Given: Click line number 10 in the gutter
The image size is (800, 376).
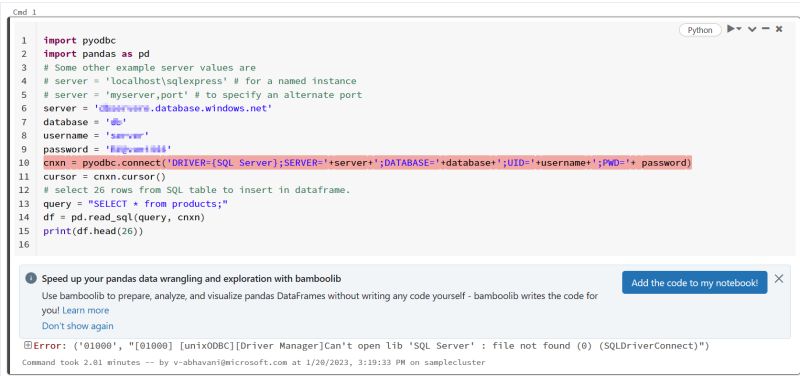Looking at the screenshot, I should tap(24, 163).
